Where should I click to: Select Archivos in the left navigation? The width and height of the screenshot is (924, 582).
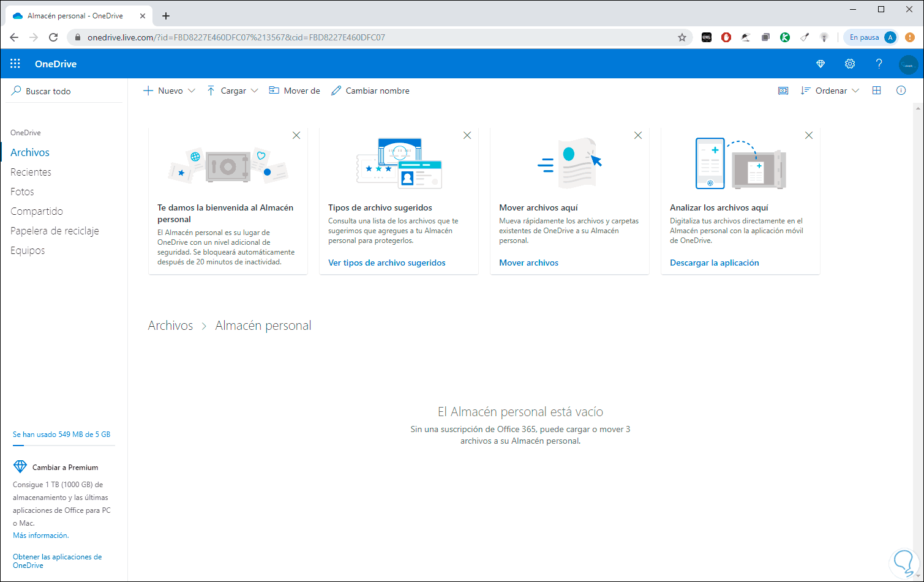[30, 152]
